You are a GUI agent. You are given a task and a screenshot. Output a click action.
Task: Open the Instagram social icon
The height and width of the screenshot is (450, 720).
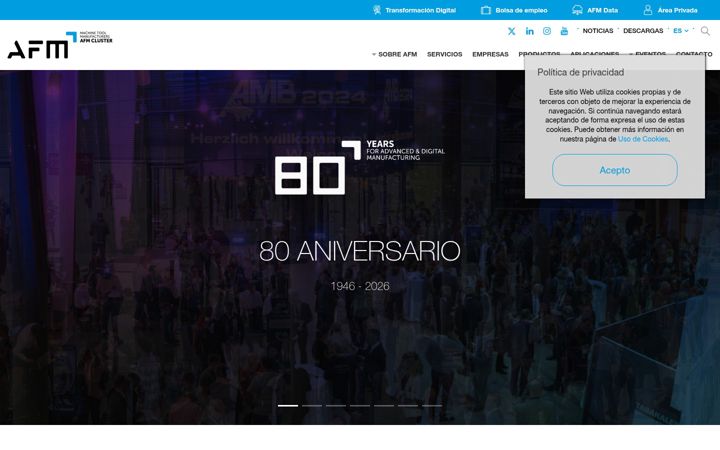tap(547, 31)
